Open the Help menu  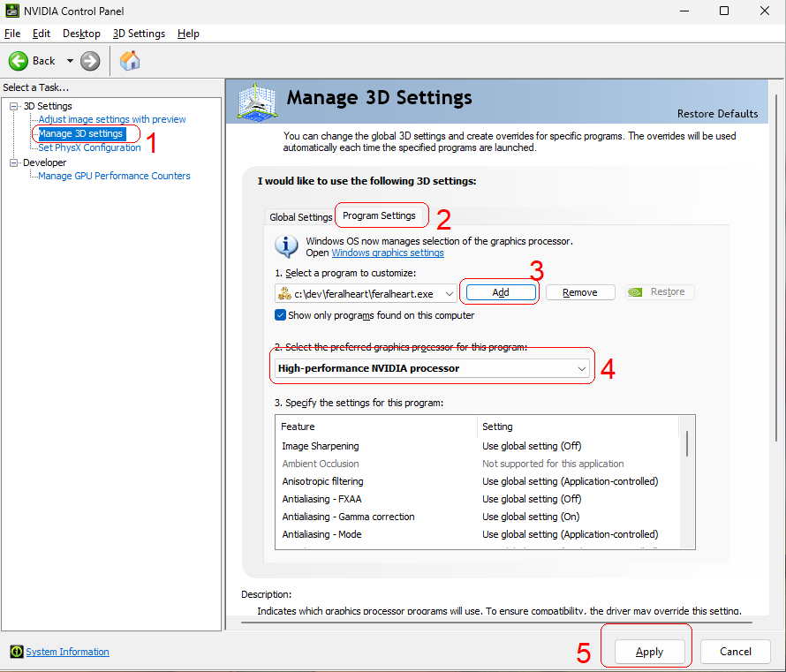click(188, 34)
